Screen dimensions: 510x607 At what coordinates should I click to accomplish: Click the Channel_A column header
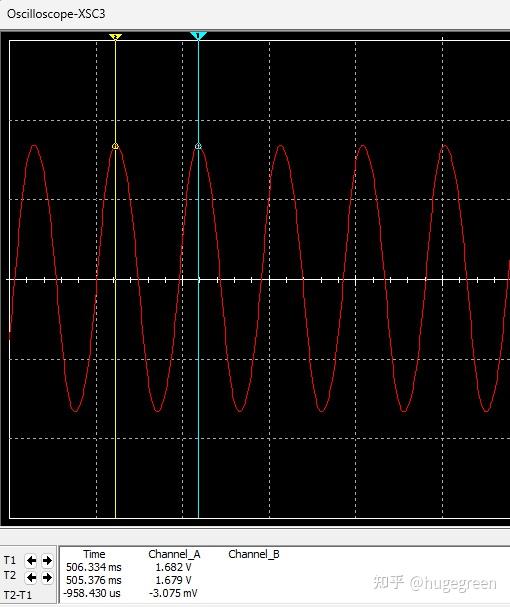click(x=174, y=554)
